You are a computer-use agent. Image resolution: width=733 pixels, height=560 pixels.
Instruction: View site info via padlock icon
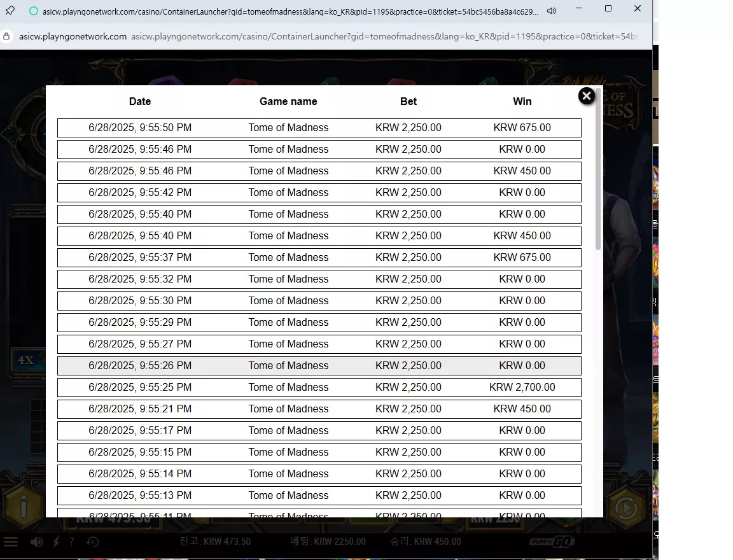pos(6,36)
